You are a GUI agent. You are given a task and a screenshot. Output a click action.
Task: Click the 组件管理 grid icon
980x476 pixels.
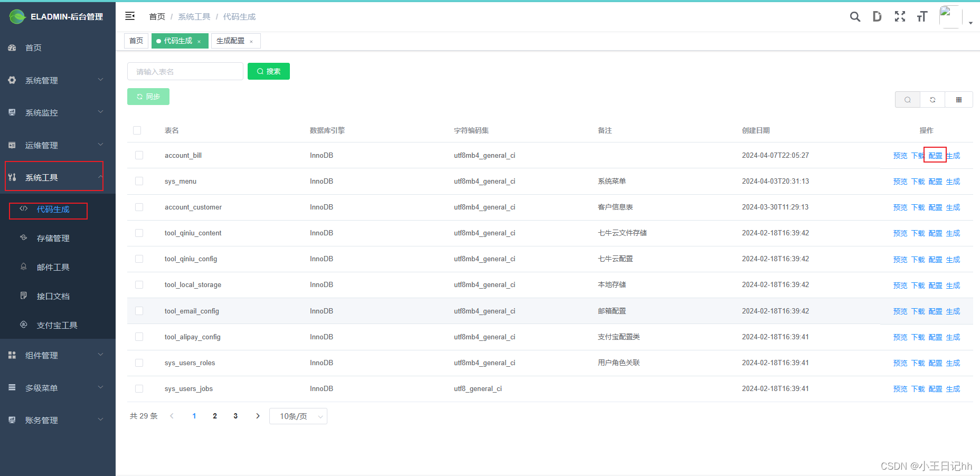point(12,355)
